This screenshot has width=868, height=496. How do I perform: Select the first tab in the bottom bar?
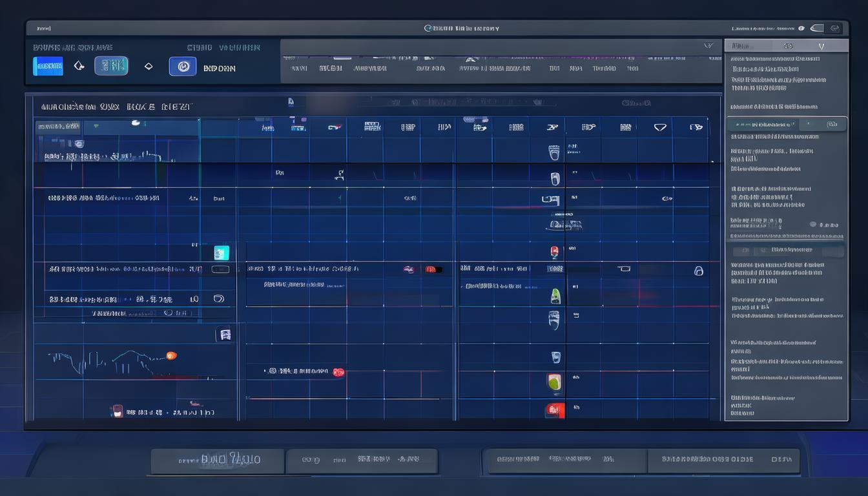click(218, 460)
